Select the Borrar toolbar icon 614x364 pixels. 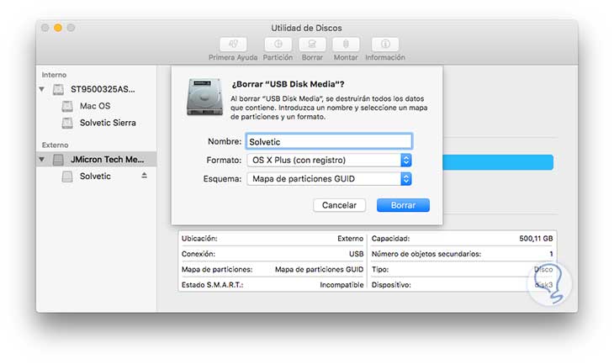click(x=312, y=44)
